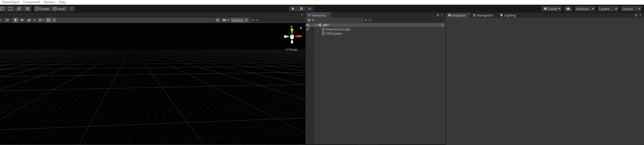The width and height of the screenshot is (644, 145).
Task: Step one frame forward
Action: pos(310,9)
